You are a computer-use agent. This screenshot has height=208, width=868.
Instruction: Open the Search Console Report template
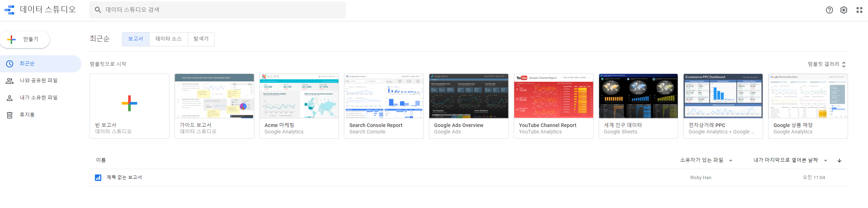pos(384,106)
